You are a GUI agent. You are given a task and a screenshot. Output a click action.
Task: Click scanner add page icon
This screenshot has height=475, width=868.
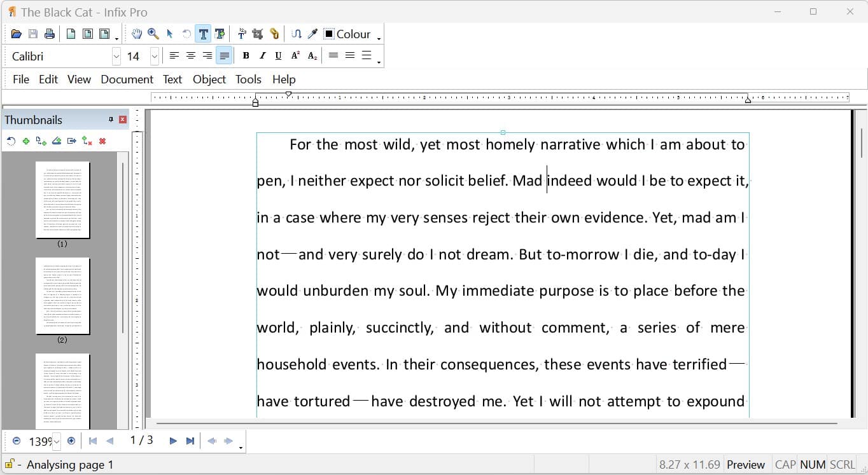pos(57,141)
